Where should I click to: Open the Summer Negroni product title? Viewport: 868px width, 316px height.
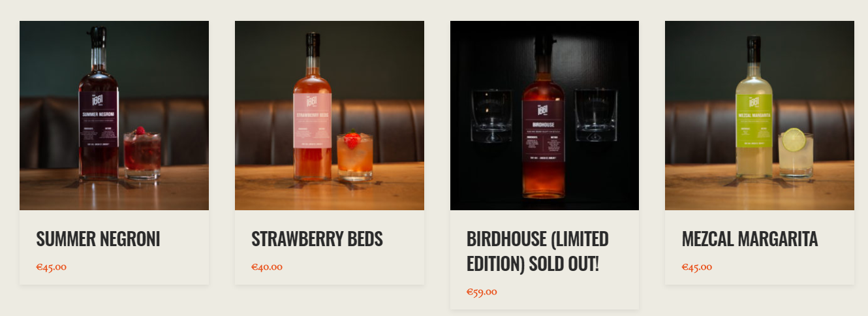98,239
